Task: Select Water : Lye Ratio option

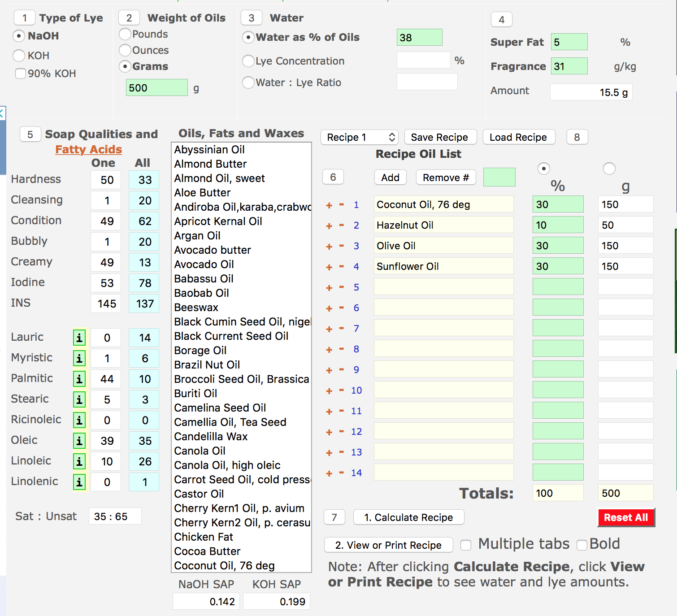Action: (x=248, y=82)
